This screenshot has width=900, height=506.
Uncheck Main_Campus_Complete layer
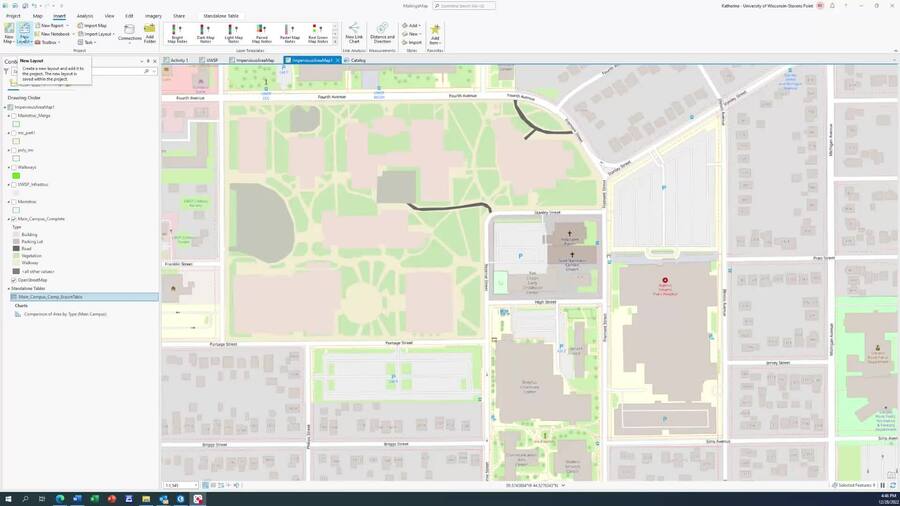click(14, 219)
